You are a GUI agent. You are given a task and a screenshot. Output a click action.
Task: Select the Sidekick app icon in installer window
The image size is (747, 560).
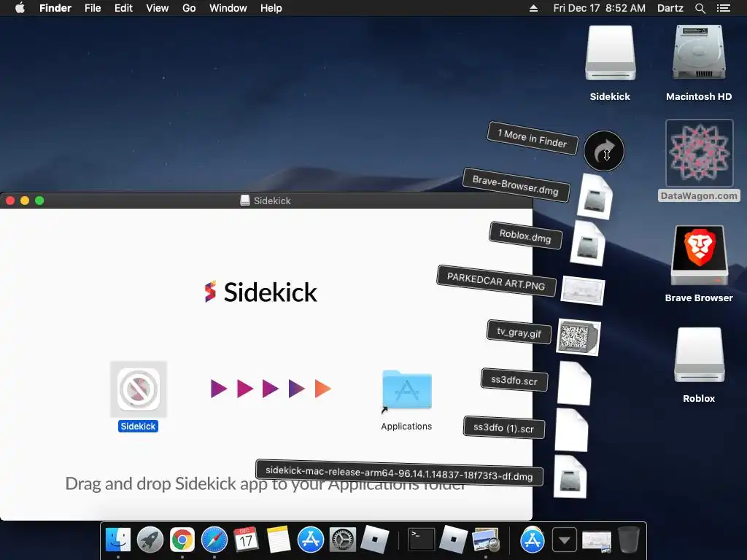(138, 389)
